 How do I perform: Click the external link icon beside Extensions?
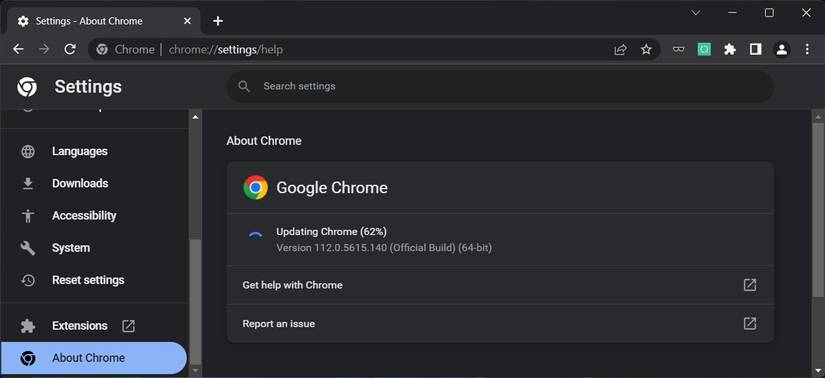[x=128, y=326]
